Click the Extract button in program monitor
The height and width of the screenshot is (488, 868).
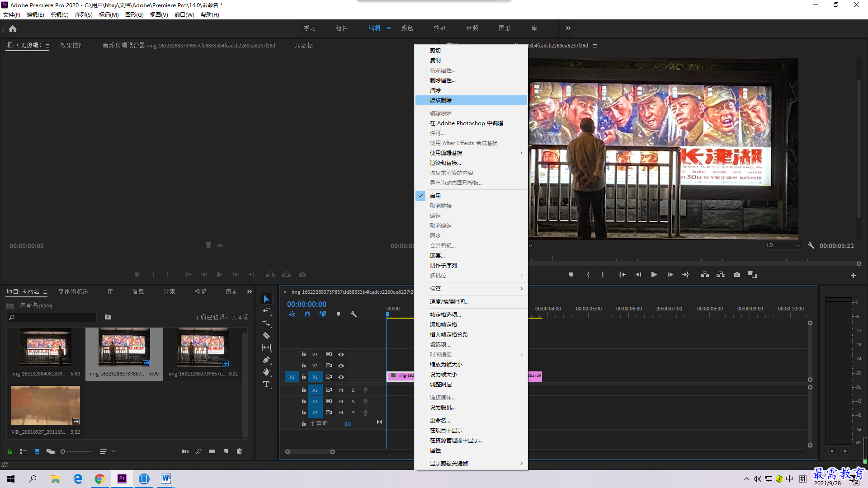point(721,275)
